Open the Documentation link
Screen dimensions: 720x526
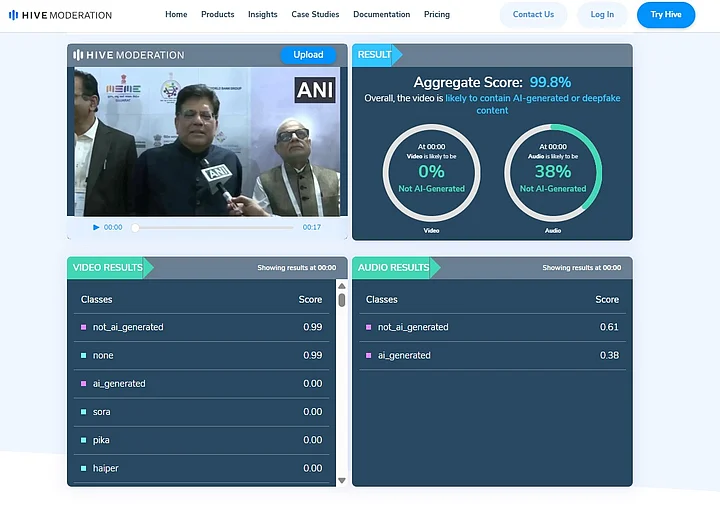(x=381, y=15)
